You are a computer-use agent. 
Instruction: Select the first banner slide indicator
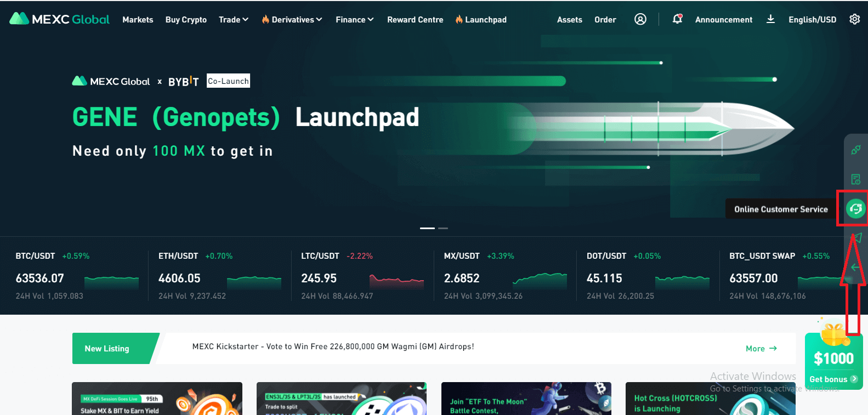(x=427, y=228)
